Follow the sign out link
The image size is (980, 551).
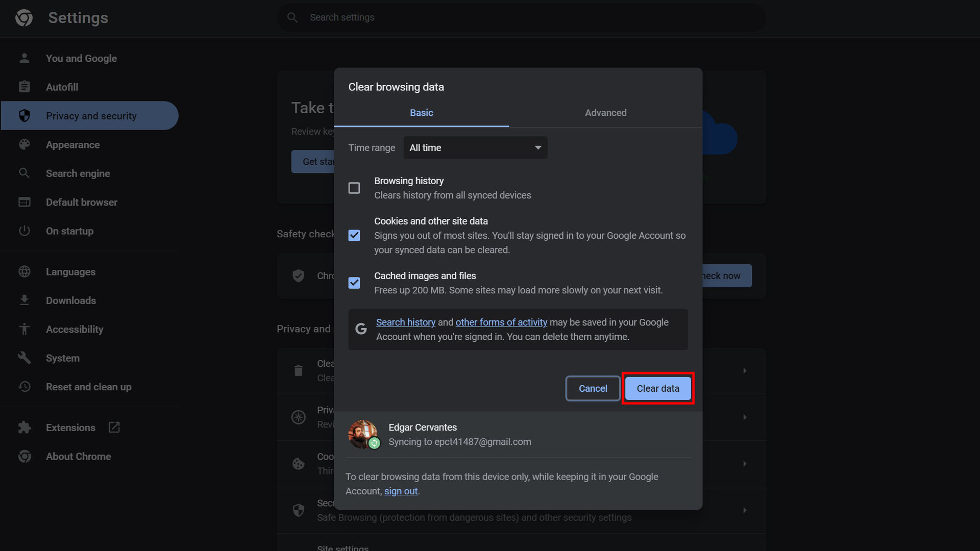pos(401,491)
